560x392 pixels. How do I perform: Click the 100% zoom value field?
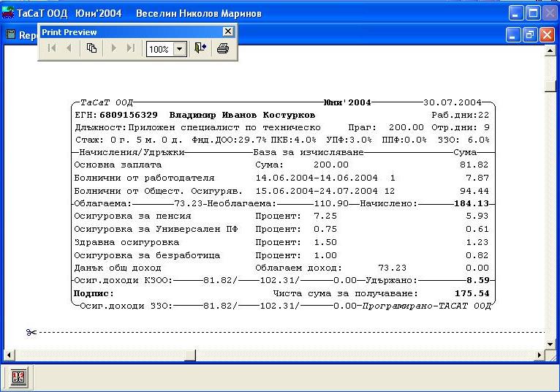159,49
